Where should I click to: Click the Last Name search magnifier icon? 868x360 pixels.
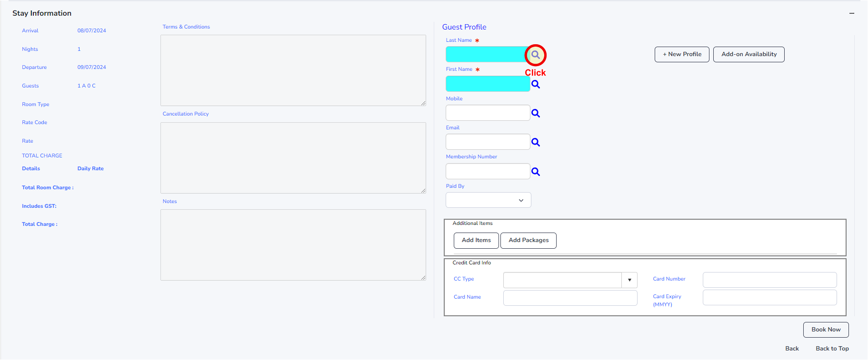click(536, 55)
